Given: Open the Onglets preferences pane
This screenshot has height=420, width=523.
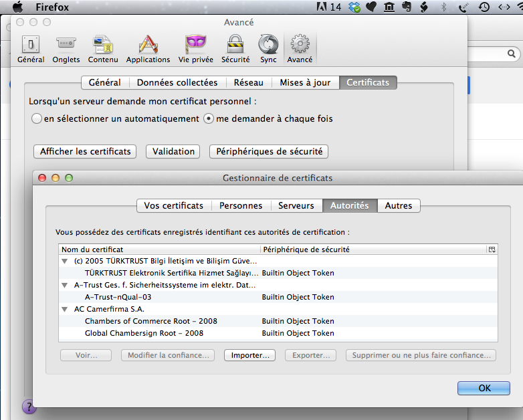Looking at the screenshot, I should coord(66,49).
